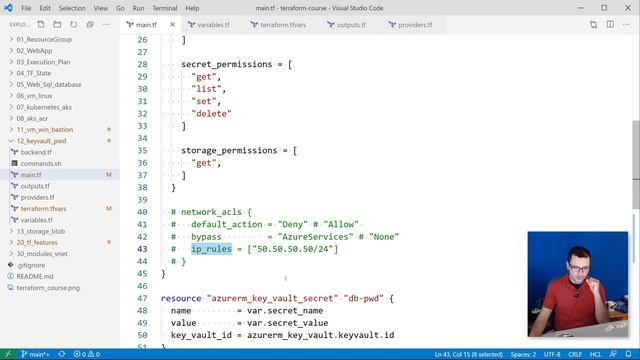
Task: Click the New File icon in Explorer
Action: [x=41, y=24]
